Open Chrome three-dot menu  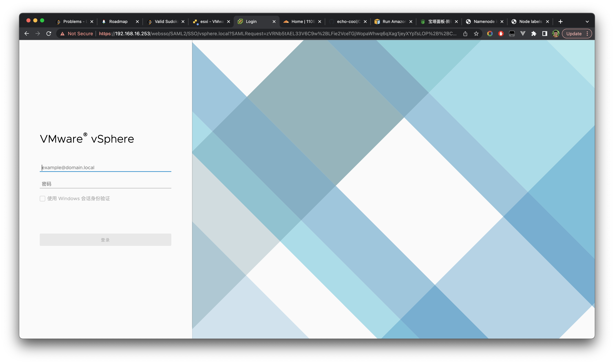(587, 34)
